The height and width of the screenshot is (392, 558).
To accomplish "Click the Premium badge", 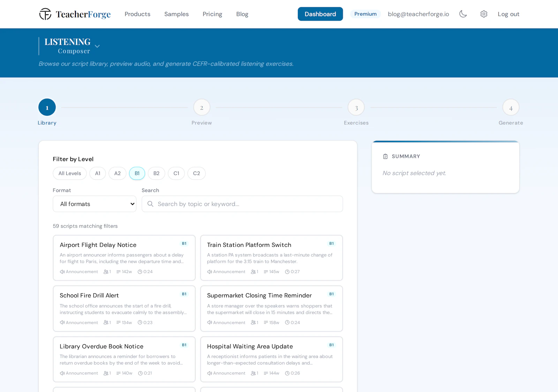I will pos(365,14).
